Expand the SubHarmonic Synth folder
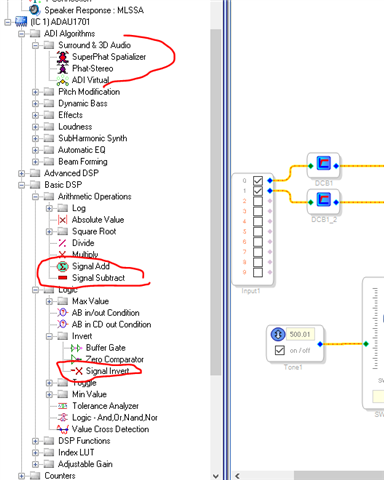 [35, 138]
